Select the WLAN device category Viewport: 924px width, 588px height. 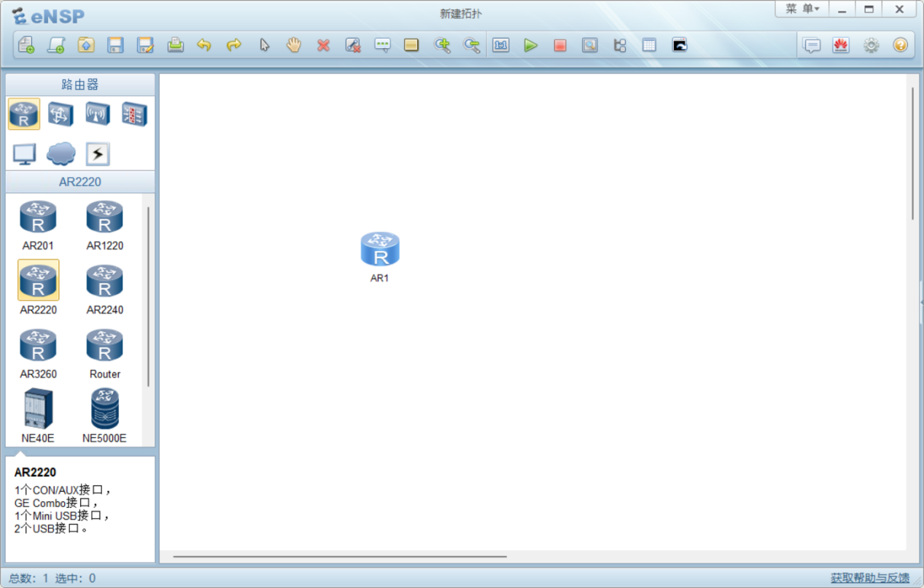(98, 114)
